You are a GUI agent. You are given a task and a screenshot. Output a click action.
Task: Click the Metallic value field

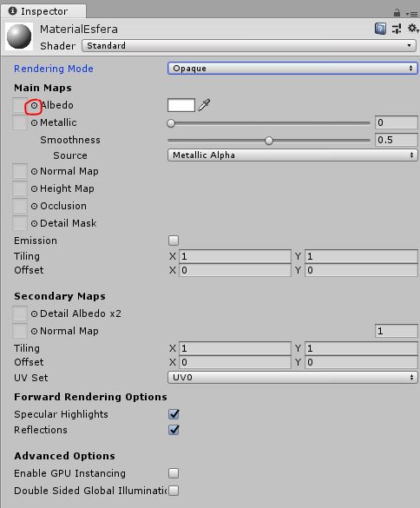click(x=397, y=122)
